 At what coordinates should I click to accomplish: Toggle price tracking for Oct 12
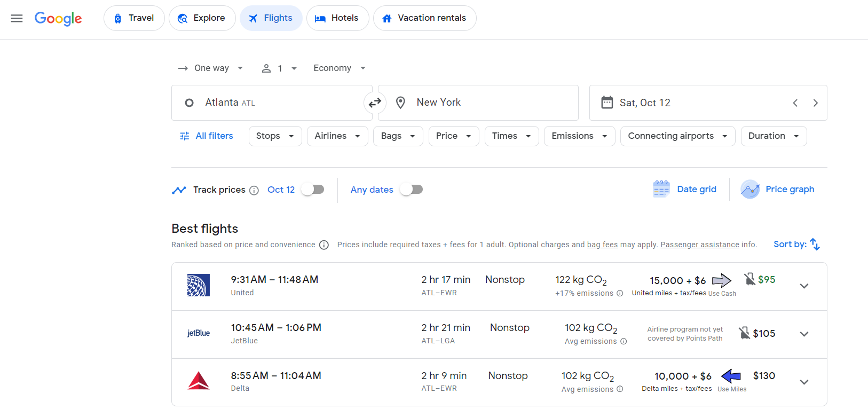[313, 190]
